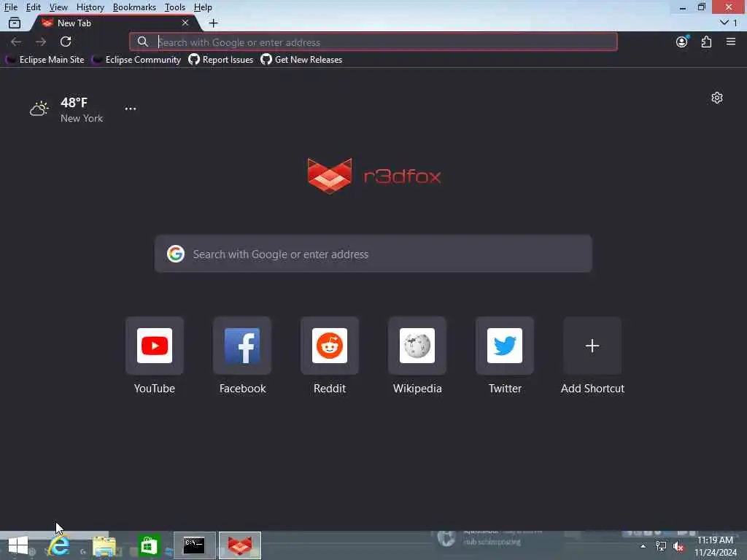Open the Tools menu
747x560 pixels.
175,7
